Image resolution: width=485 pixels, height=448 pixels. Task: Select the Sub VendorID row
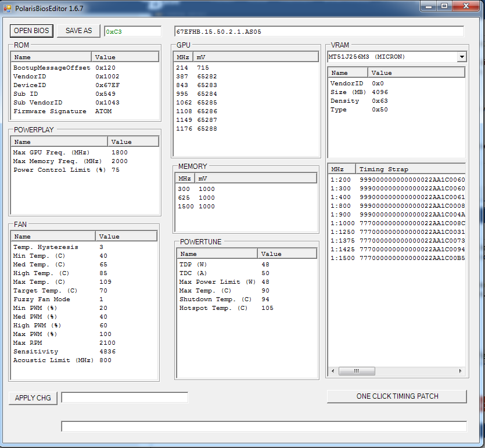85,102
